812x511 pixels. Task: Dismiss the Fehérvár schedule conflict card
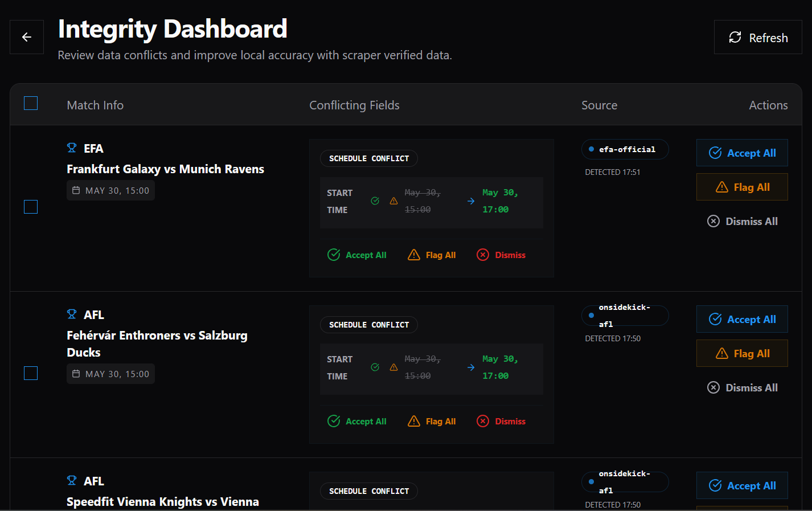(501, 421)
